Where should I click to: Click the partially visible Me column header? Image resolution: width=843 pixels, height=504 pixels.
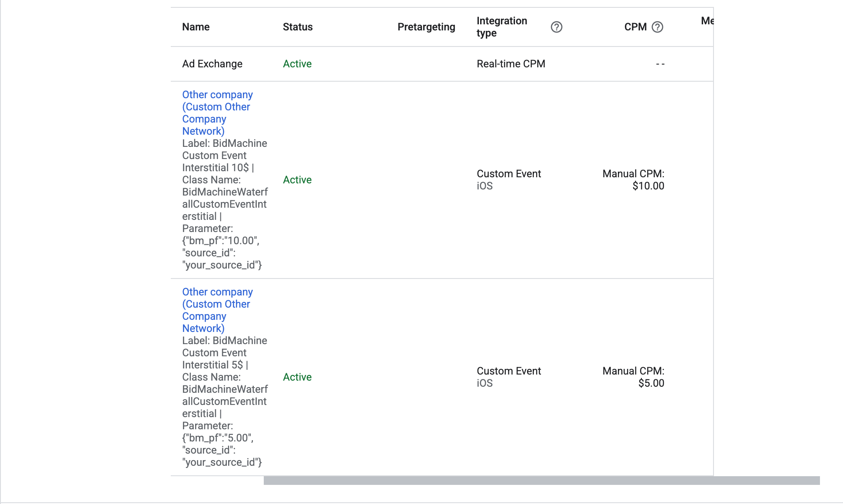pos(707,21)
